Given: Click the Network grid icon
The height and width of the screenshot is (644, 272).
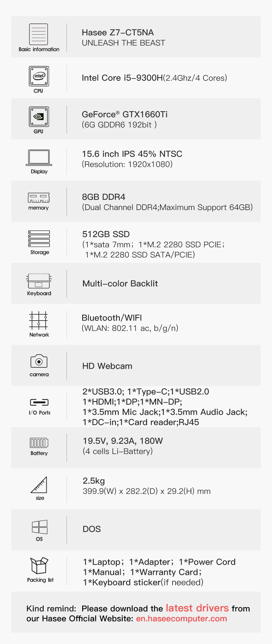Looking at the screenshot, I should [39, 321].
